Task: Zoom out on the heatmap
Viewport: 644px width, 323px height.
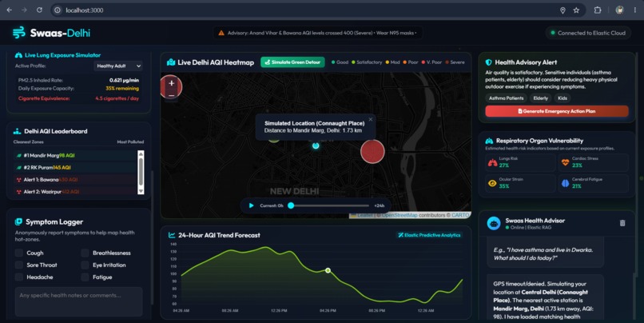Action: tap(171, 95)
